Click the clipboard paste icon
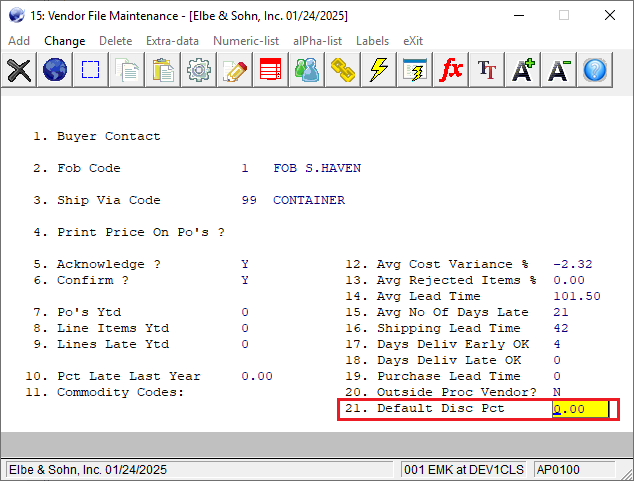The width and height of the screenshot is (634, 481). tap(163, 70)
